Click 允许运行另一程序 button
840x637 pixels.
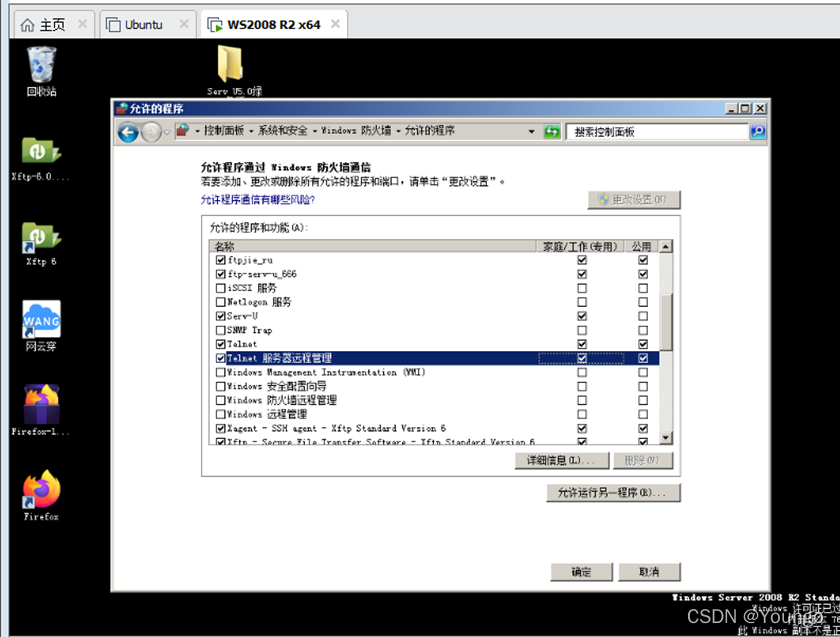[x=613, y=493]
